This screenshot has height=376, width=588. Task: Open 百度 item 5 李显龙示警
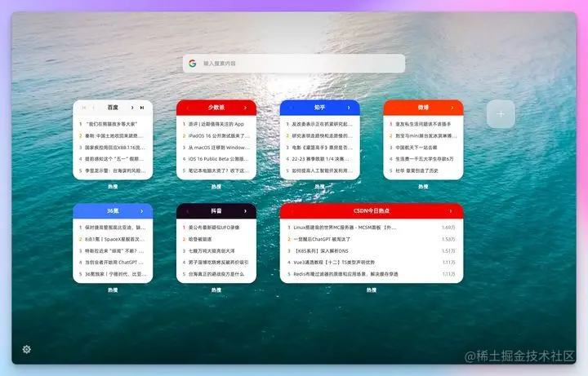[x=112, y=170]
